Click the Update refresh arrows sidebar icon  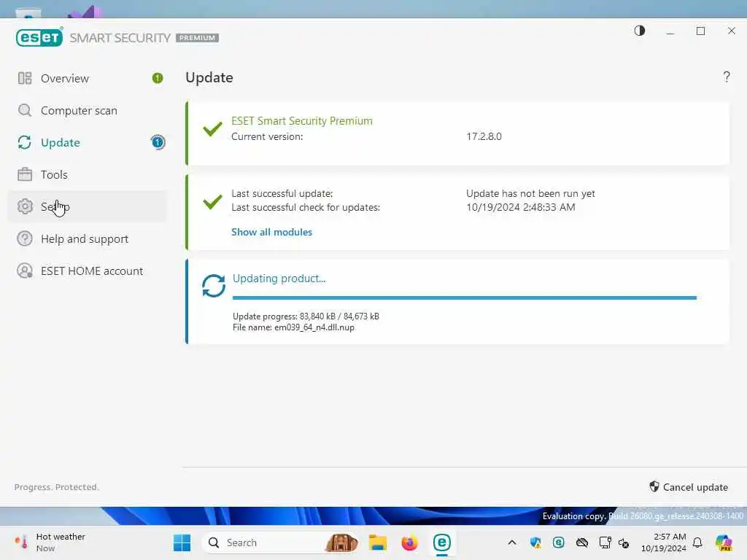point(25,142)
